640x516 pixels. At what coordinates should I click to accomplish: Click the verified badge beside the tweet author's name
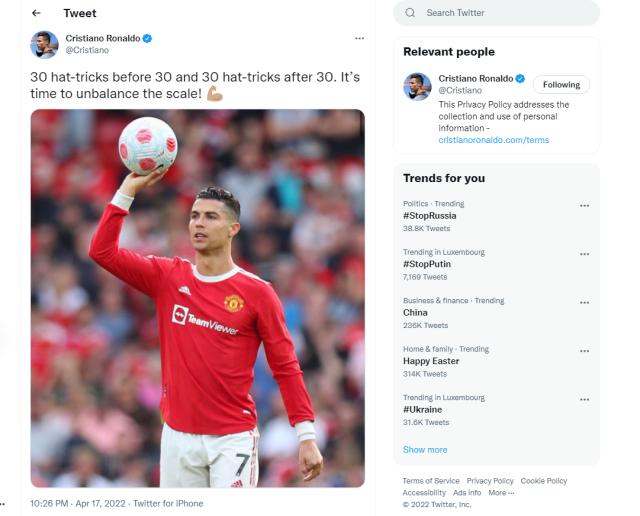[x=147, y=38]
